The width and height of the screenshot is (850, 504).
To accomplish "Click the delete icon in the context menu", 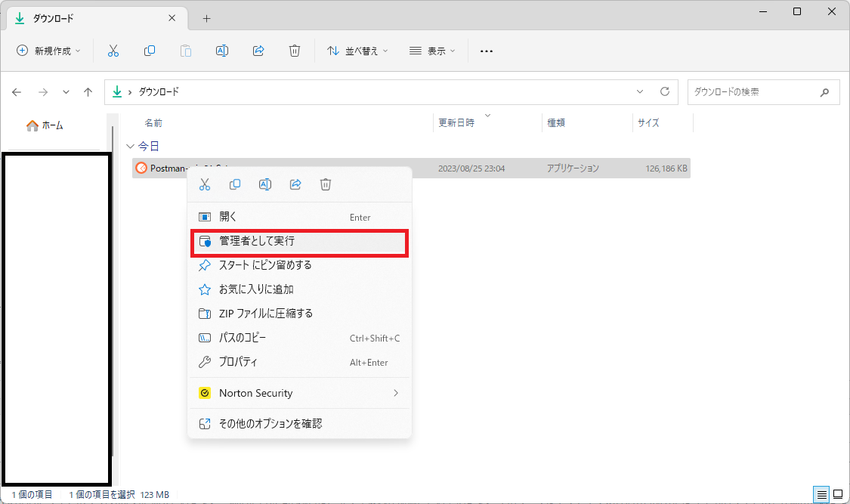I will 326,184.
